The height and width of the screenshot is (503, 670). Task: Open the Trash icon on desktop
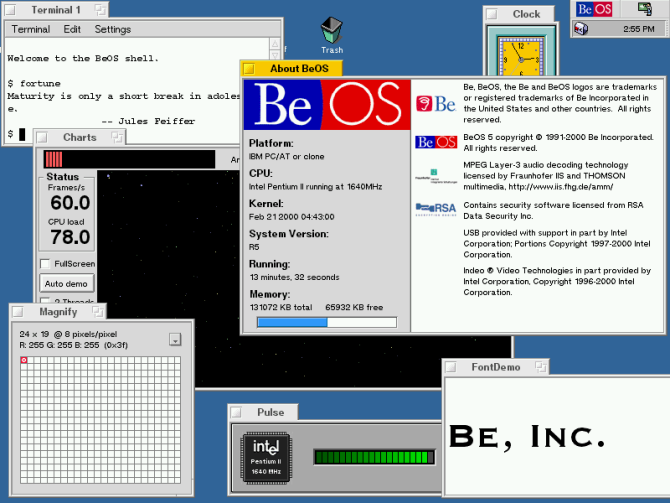tap(332, 35)
